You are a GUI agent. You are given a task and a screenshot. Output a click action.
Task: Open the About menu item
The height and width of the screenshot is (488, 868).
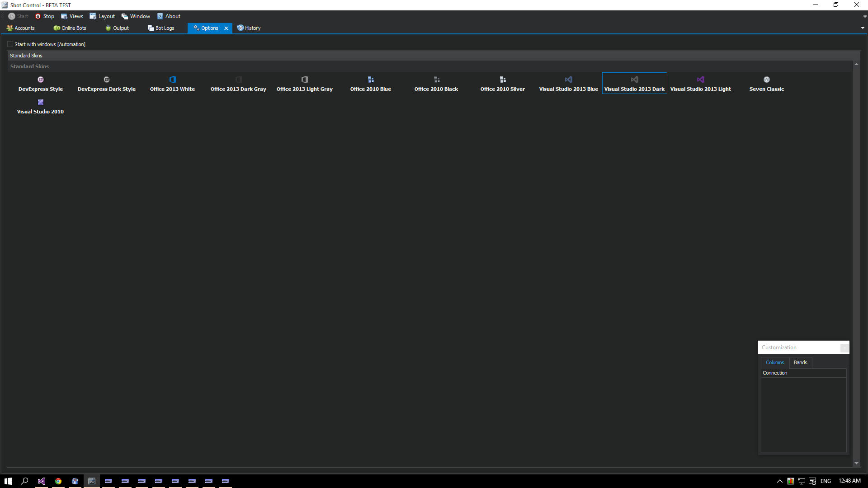click(169, 16)
